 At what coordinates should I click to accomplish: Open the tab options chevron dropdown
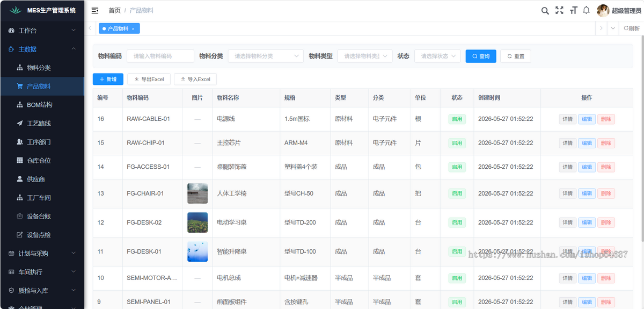pyautogui.click(x=613, y=28)
